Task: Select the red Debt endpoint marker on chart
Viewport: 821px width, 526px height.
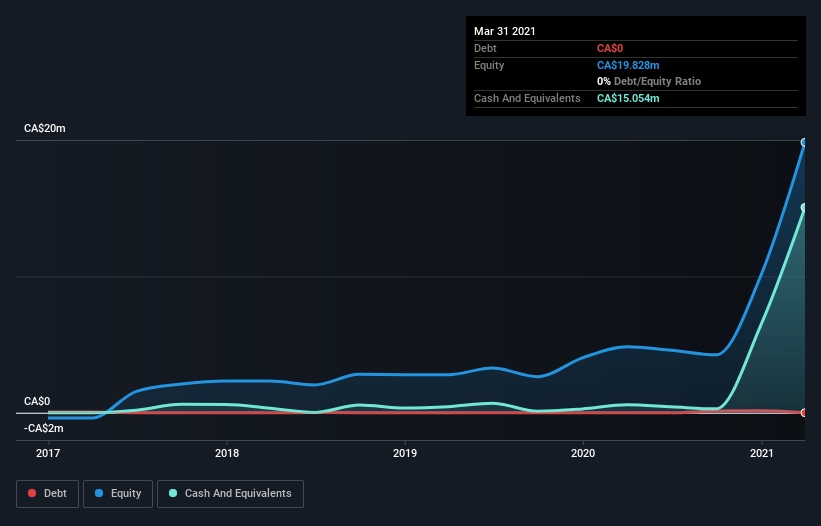Action: [804, 412]
